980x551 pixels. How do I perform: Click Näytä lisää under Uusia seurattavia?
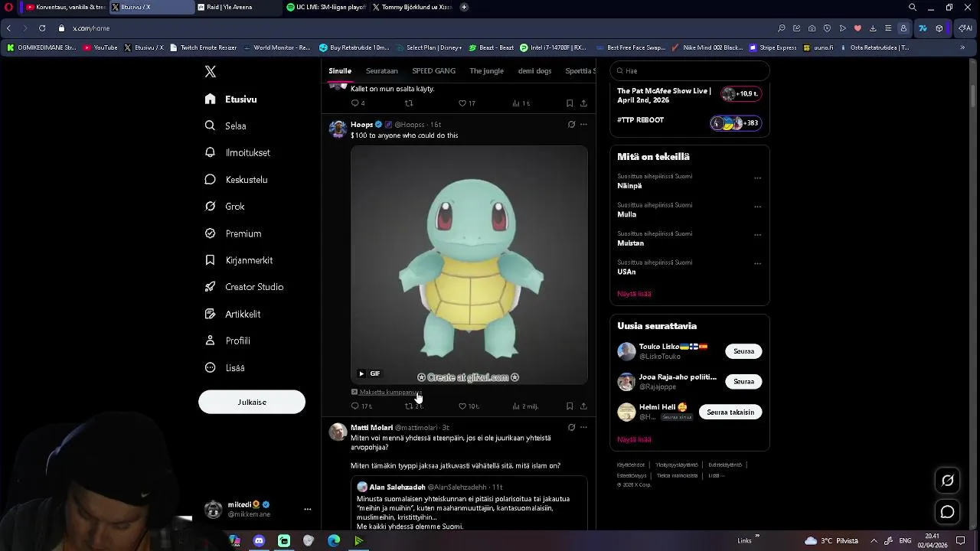pyautogui.click(x=634, y=439)
